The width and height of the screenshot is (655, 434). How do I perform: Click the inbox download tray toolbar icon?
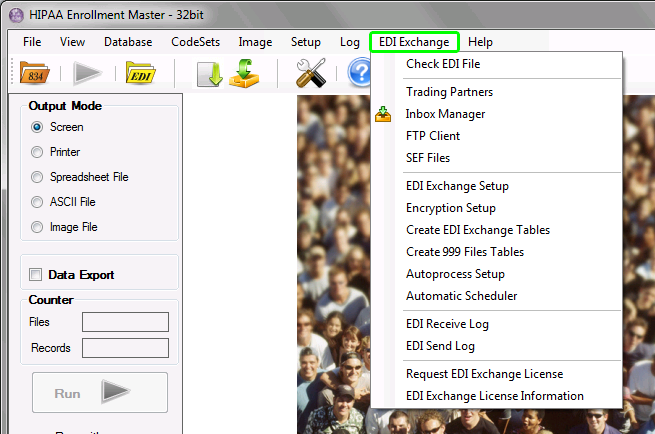coord(244,73)
